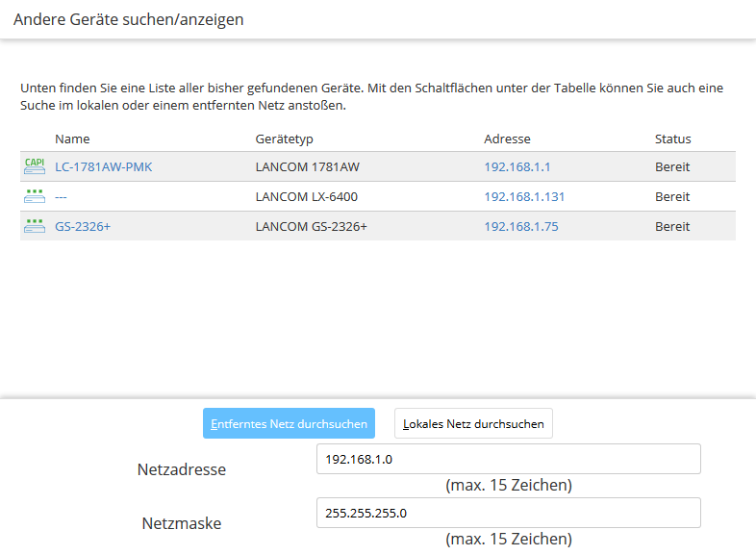Click into the Netzmaske input field
Image resolution: width=756 pixels, height=555 pixels.
508,513
